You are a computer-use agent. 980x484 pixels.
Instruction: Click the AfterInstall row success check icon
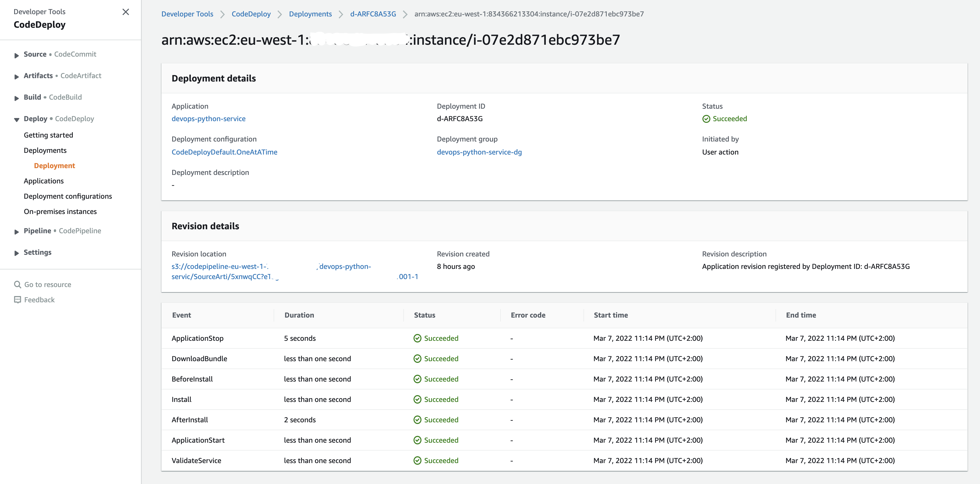click(417, 420)
